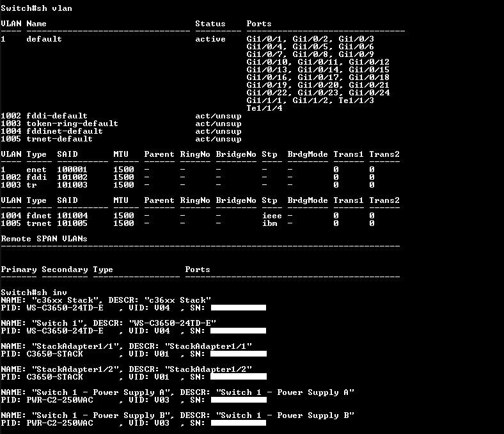This screenshot has height=434, width=504.
Task: Click redacted serial number of StackAdapter1/1
Action: point(239,354)
